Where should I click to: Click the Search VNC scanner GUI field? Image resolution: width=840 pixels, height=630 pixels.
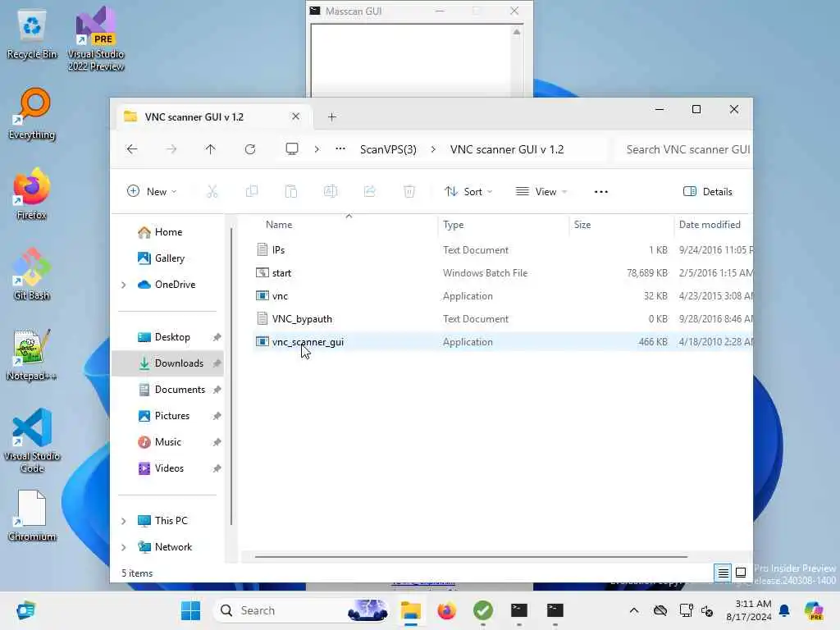point(683,149)
